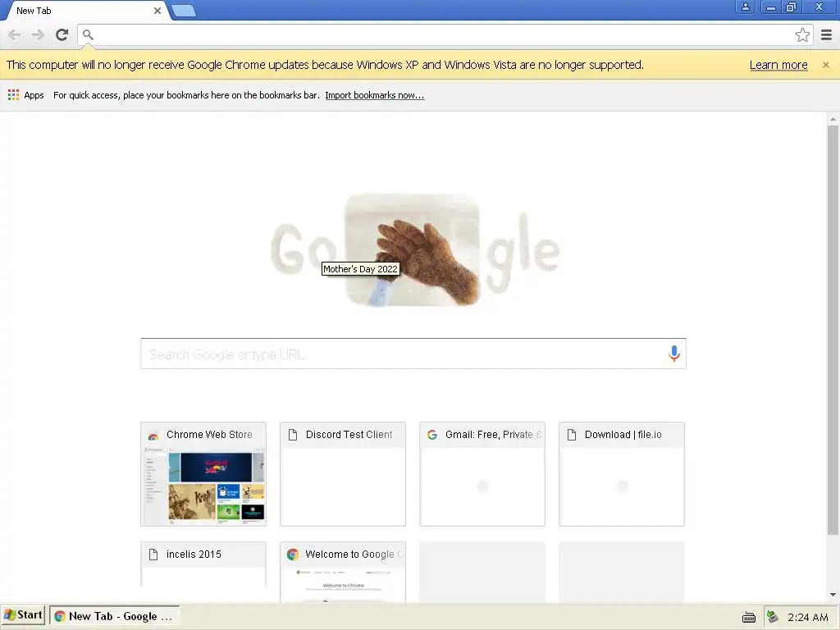Click the network tray icon
This screenshot has height=630, width=840.
coord(772,617)
